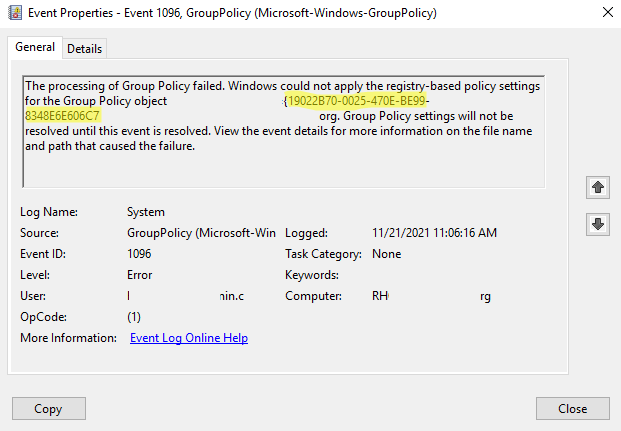The width and height of the screenshot is (621, 431).
Task: Open the Event Log Online Help link
Action: coord(189,338)
